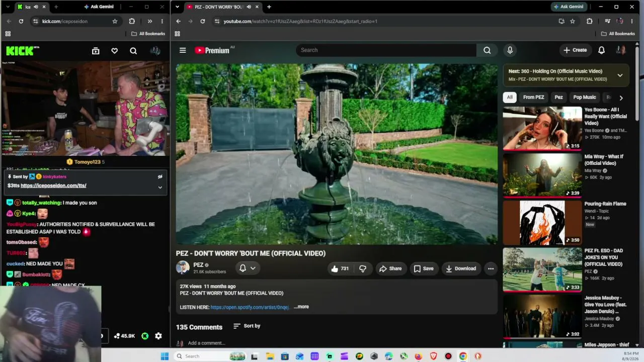644x362 pixels.
Task: Dislike the PEZ video
Action: point(363,268)
